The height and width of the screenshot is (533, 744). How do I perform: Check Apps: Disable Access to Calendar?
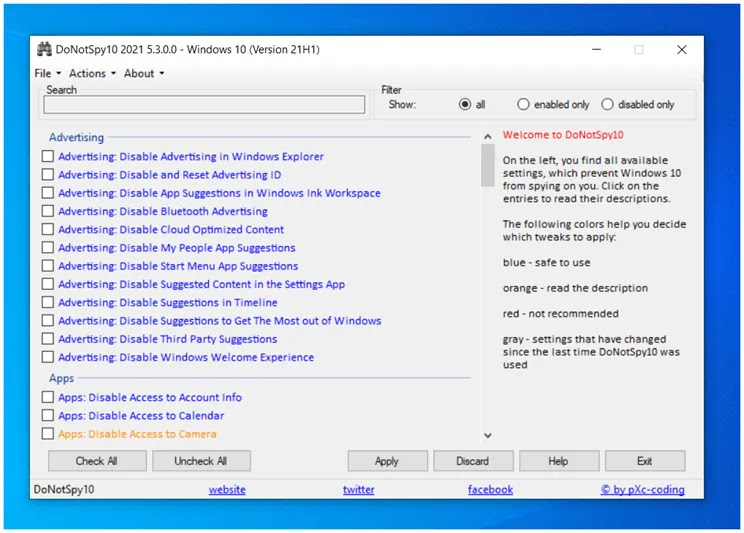click(x=47, y=416)
